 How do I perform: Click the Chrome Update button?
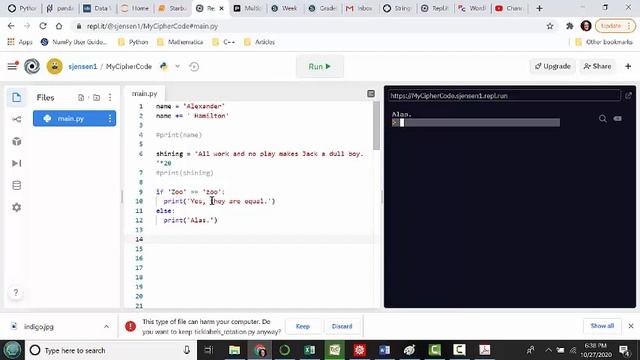615,26
